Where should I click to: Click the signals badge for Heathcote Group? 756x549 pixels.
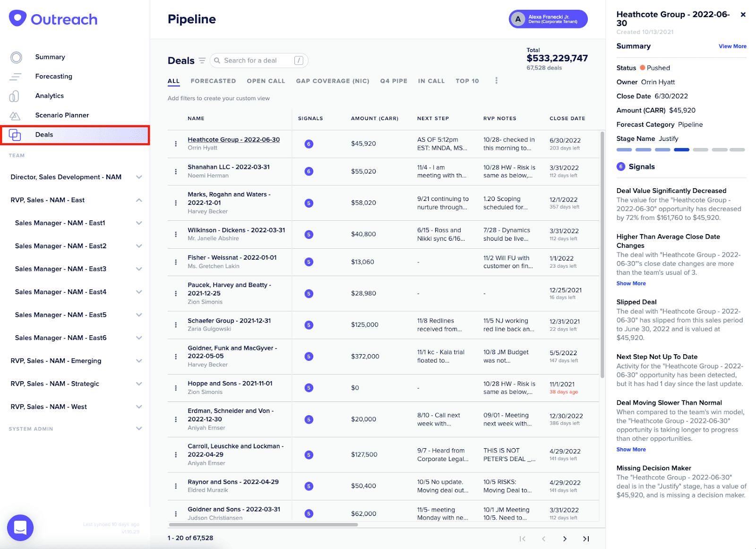pos(309,144)
